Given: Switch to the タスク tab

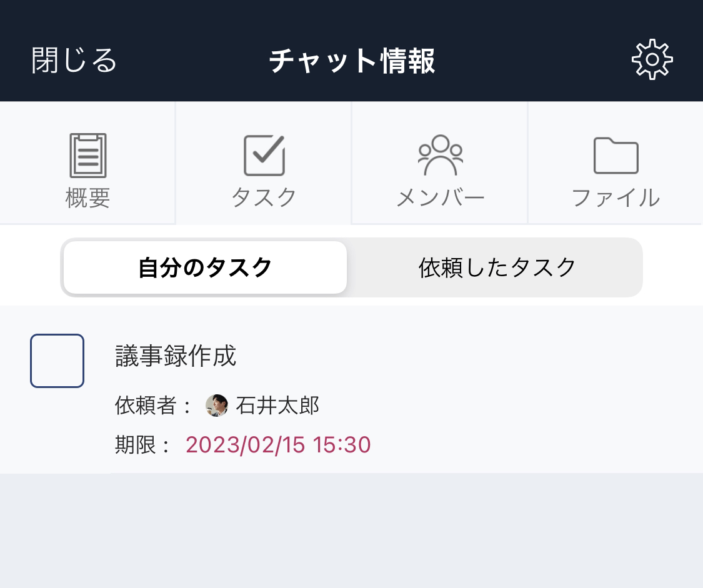Looking at the screenshot, I should coord(263,162).
